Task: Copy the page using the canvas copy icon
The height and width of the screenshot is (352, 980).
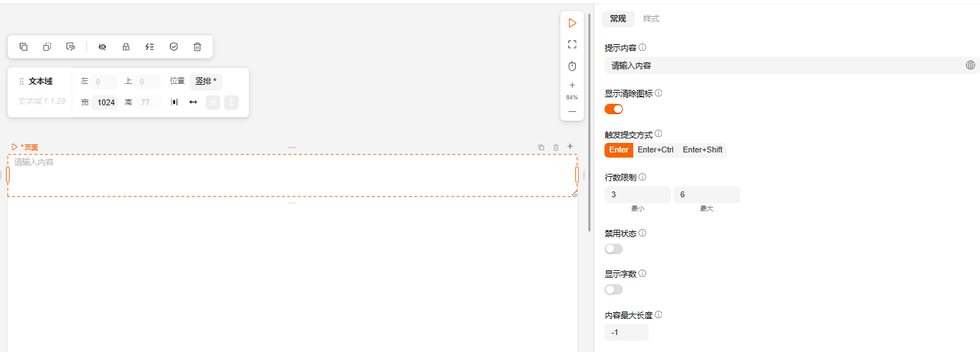Action: point(541,147)
